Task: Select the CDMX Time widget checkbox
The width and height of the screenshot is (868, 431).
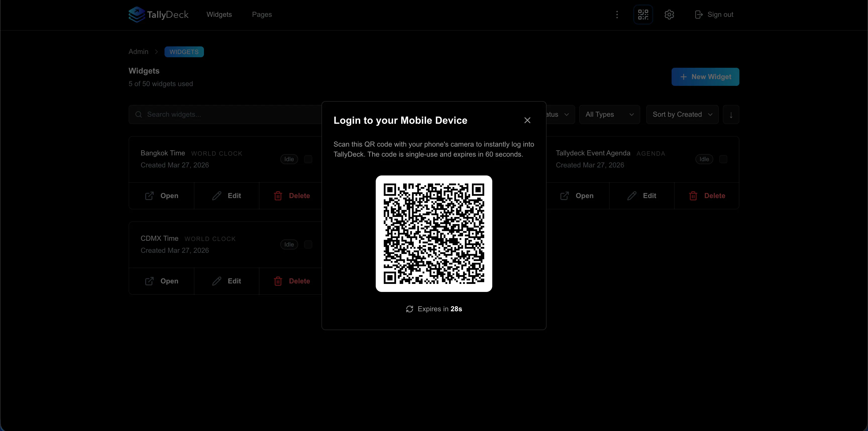Action: pos(308,244)
